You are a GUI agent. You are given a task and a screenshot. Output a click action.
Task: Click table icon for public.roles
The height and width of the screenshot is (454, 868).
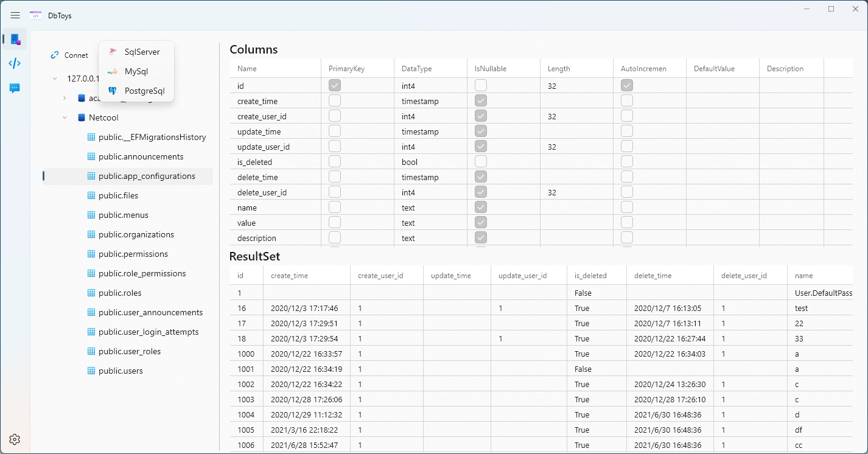pos(92,293)
